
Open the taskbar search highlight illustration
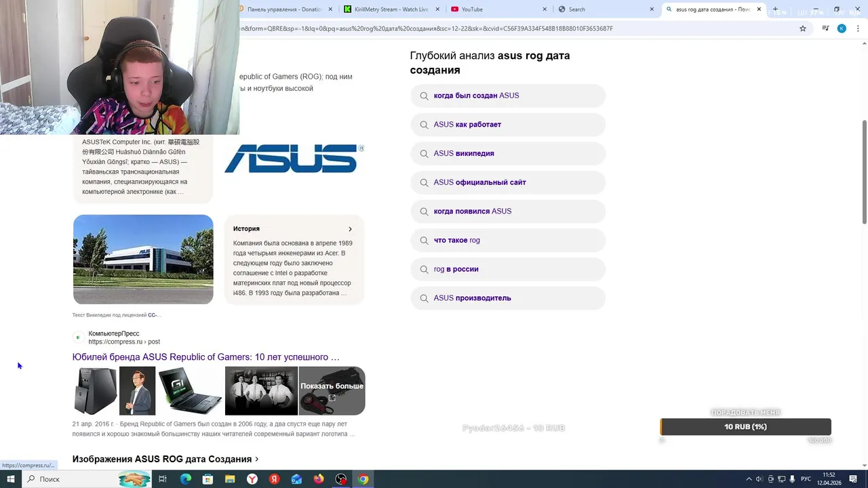[134, 479]
